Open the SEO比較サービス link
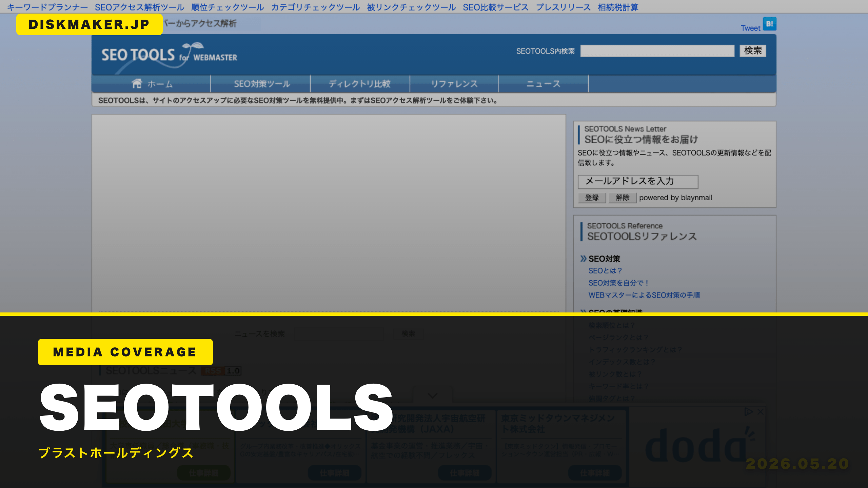The width and height of the screenshot is (868, 488). point(496,7)
